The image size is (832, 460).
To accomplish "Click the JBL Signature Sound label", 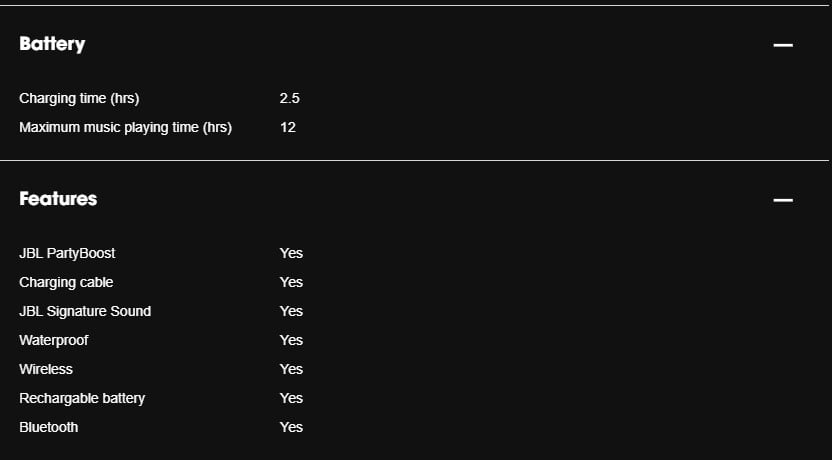I will 85,311.
